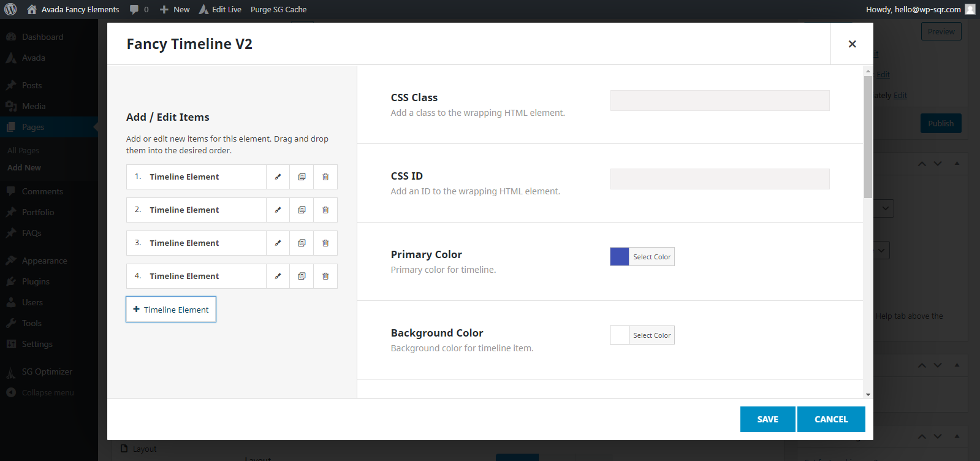Image resolution: width=980 pixels, height=461 pixels.
Task: Open the comments bubble in admin bar
Action: pyautogui.click(x=139, y=9)
